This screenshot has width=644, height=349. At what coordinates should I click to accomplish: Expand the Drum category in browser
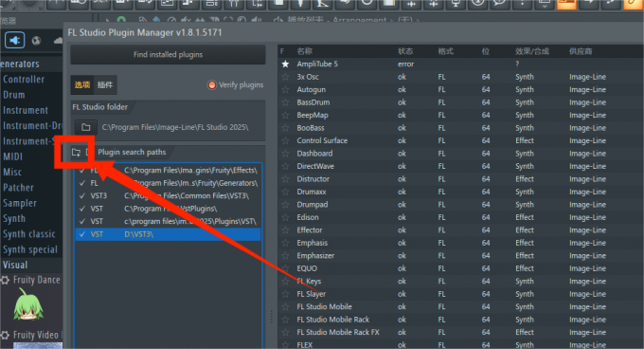pyautogui.click(x=14, y=95)
